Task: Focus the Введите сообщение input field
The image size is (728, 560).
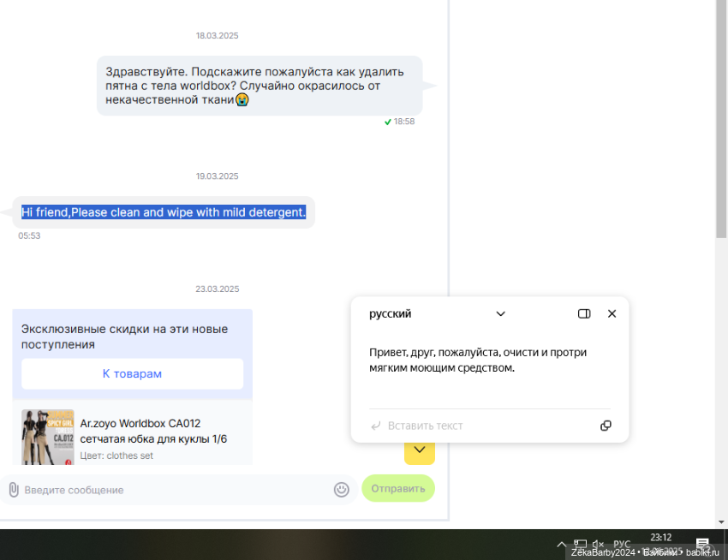Action: click(171, 490)
